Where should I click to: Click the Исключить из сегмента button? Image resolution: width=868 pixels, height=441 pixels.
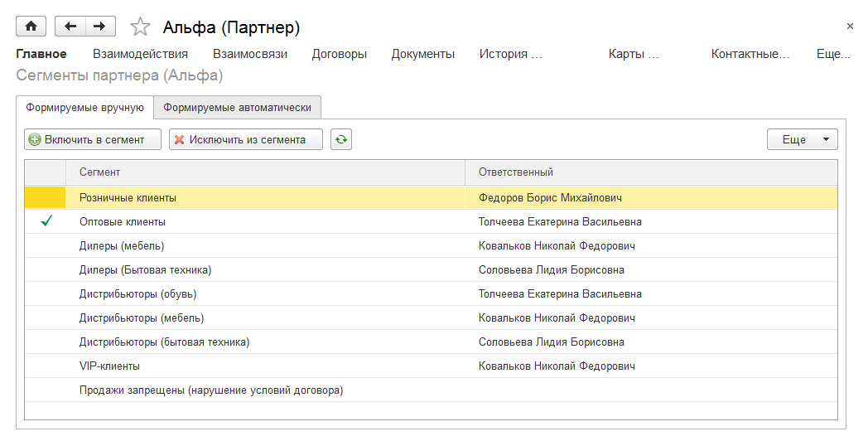tap(245, 139)
